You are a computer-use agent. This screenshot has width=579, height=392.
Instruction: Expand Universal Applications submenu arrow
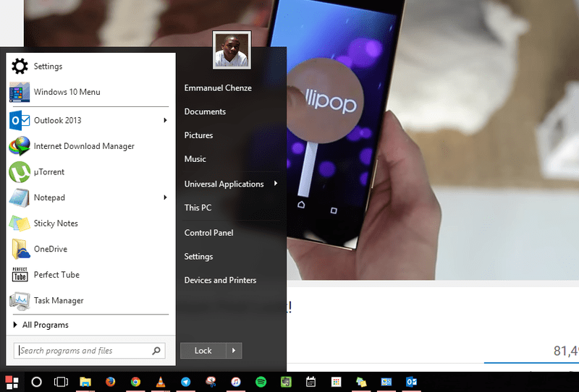click(276, 184)
